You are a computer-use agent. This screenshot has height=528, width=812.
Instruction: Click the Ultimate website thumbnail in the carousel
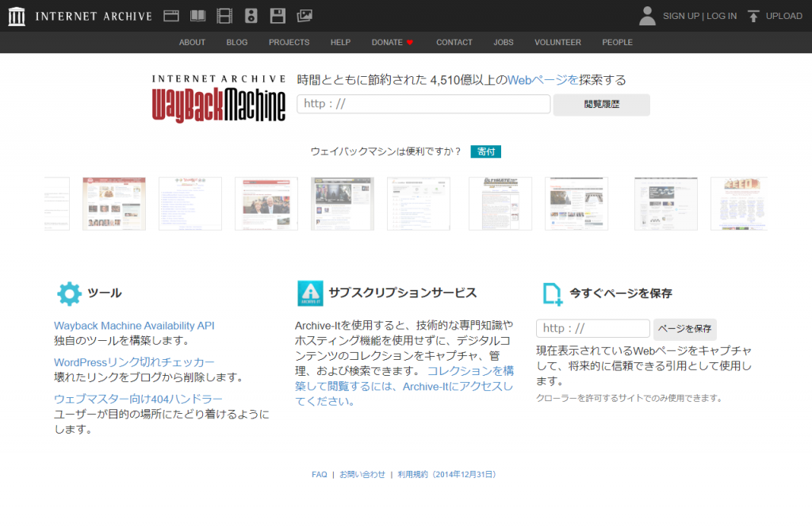point(500,204)
